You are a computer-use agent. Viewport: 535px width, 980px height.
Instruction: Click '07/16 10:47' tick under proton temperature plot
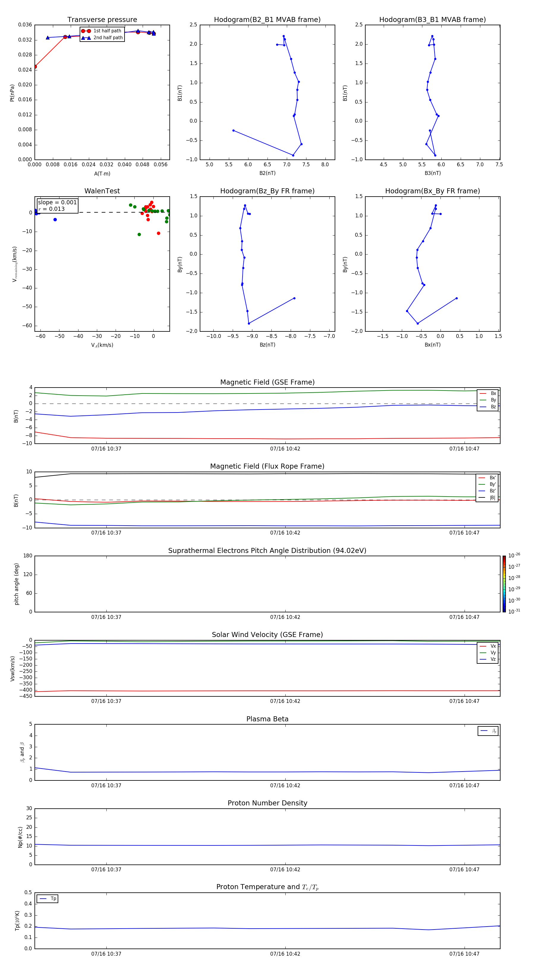tap(464, 954)
